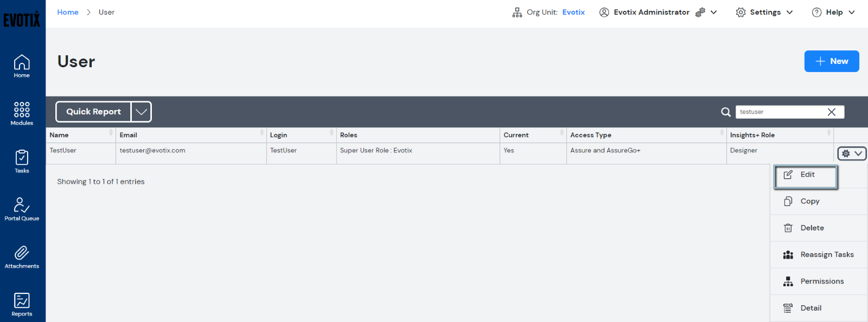Expand the Help menu chevron
The image size is (868, 322).
851,12
